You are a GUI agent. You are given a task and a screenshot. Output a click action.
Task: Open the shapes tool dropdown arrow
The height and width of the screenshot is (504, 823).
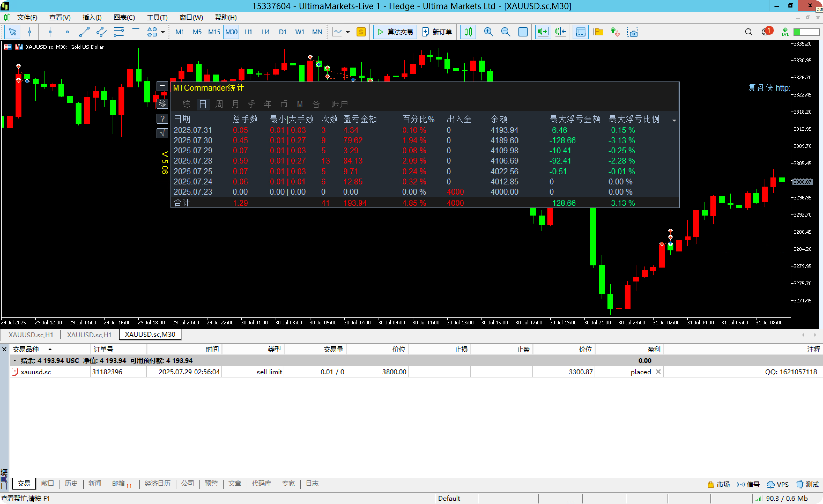pos(163,32)
